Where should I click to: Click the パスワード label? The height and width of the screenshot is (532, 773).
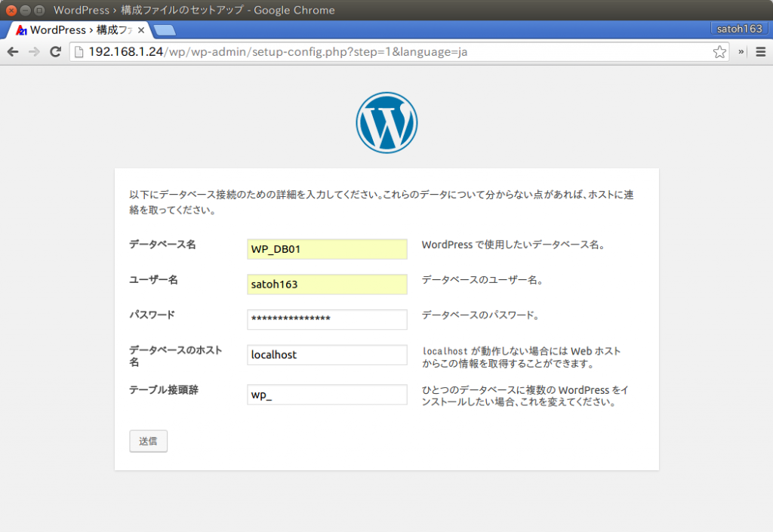(x=152, y=315)
